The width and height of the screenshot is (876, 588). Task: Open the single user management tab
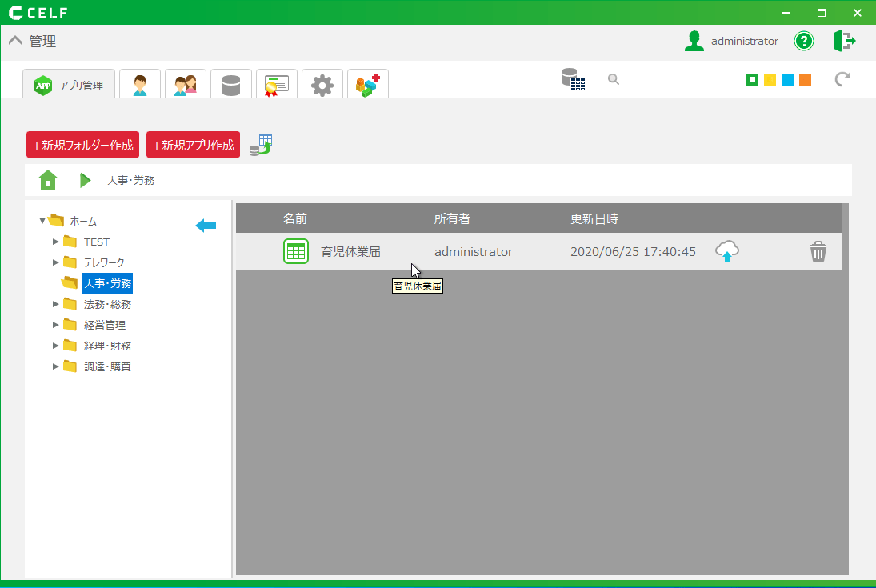pos(140,85)
